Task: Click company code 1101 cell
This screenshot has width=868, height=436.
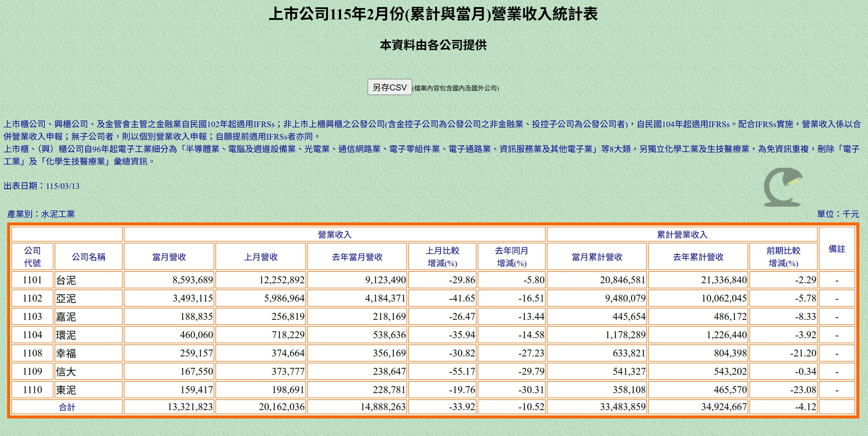Action: coord(32,280)
